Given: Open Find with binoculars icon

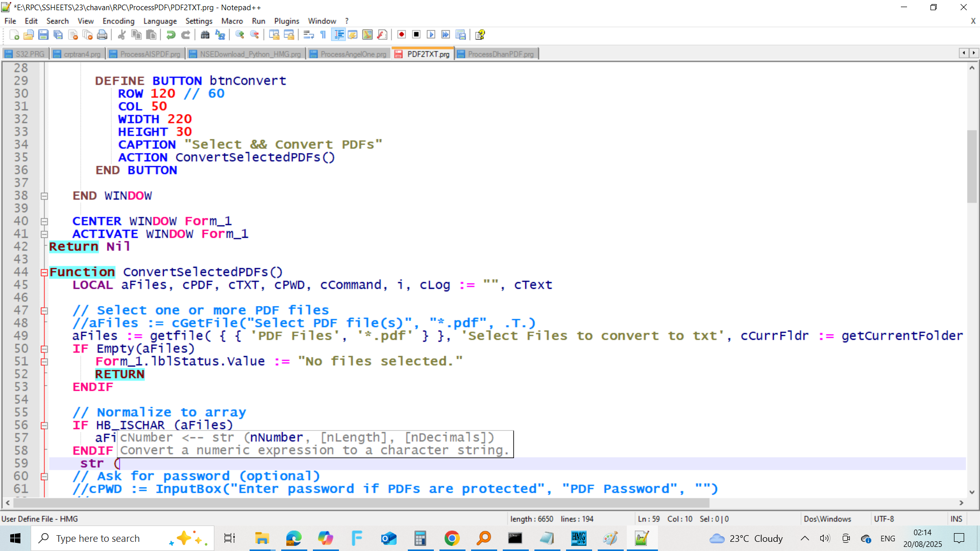Looking at the screenshot, I should point(205,35).
